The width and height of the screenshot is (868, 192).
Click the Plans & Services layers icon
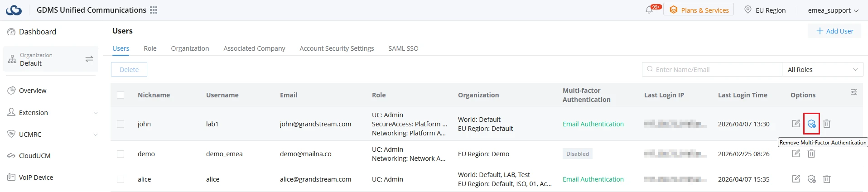click(674, 10)
